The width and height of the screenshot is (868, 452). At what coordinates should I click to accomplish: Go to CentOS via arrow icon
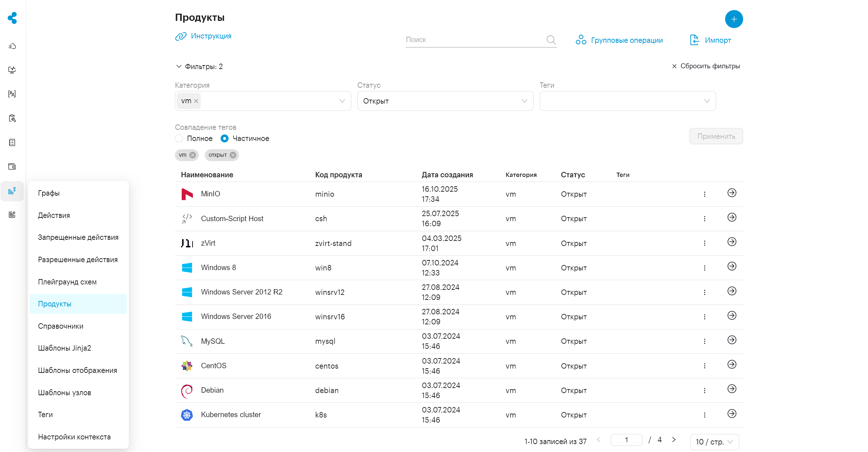tap(732, 364)
